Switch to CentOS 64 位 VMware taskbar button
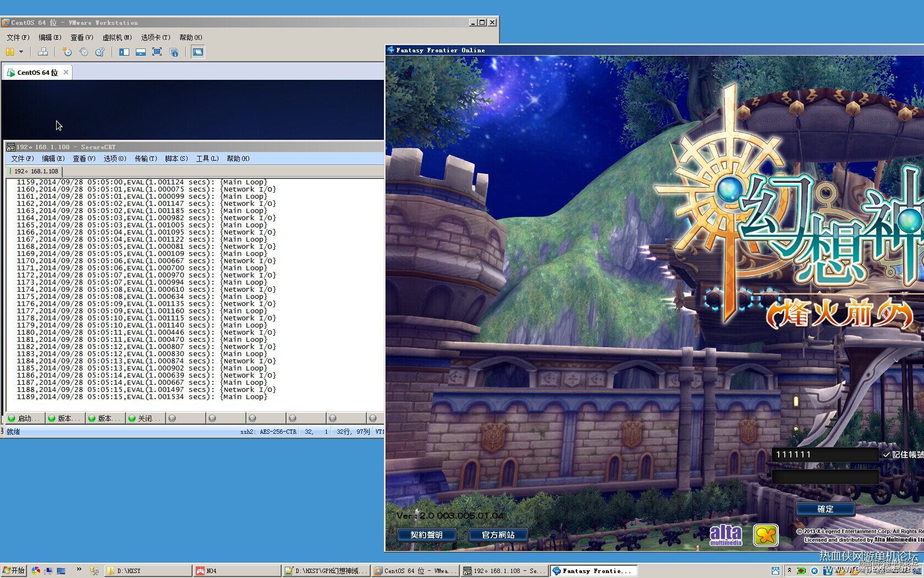The image size is (924, 578). (415, 571)
